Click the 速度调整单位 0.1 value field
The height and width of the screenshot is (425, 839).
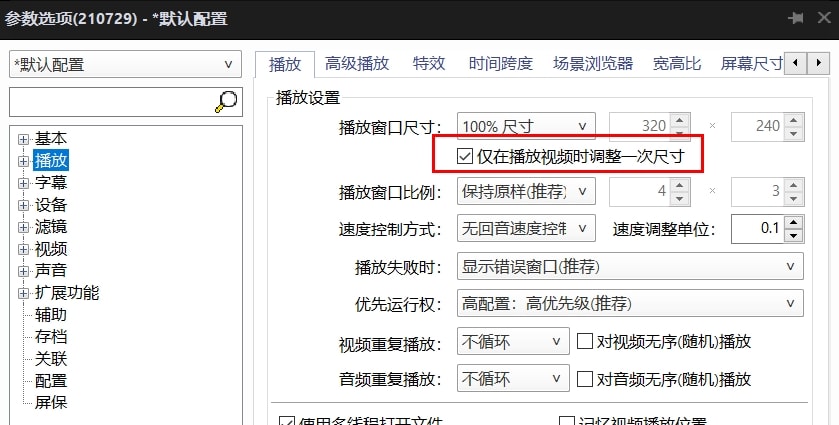[757, 229]
